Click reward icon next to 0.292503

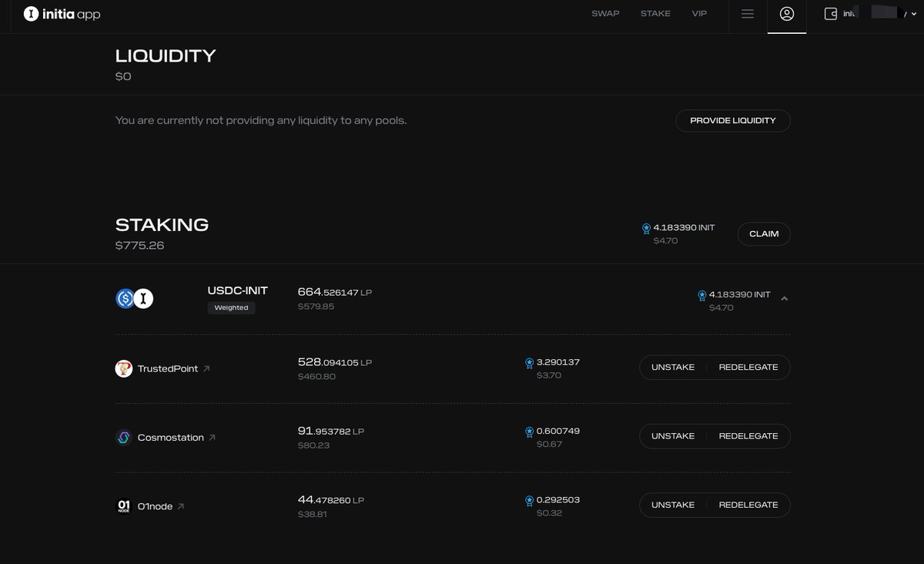(x=530, y=501)
